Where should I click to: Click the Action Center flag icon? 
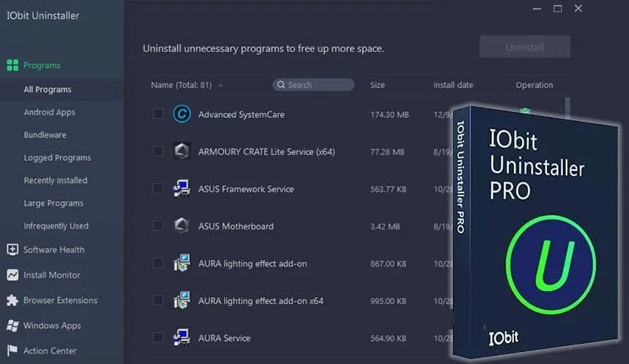[13, 350]
